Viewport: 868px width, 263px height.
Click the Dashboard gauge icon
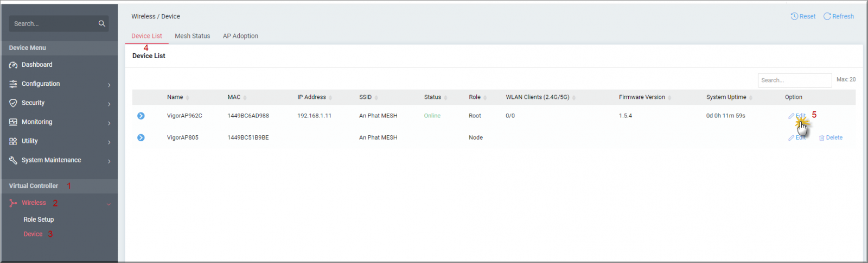tap(13, 65)
